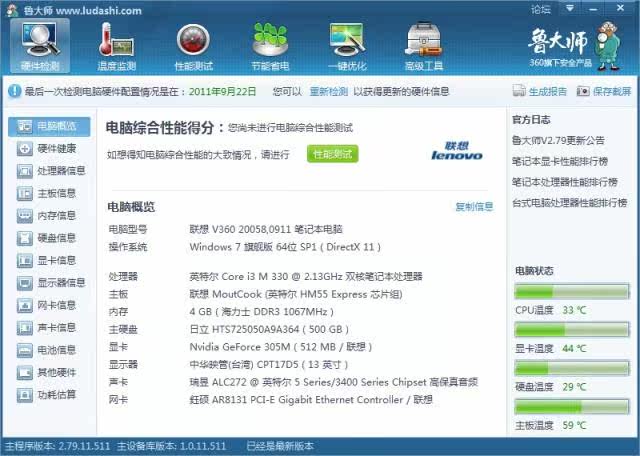Open the 高级工具 advanced toolbox
The width and height of the screenshot is (640, 456).
click(x=423, y=46)
